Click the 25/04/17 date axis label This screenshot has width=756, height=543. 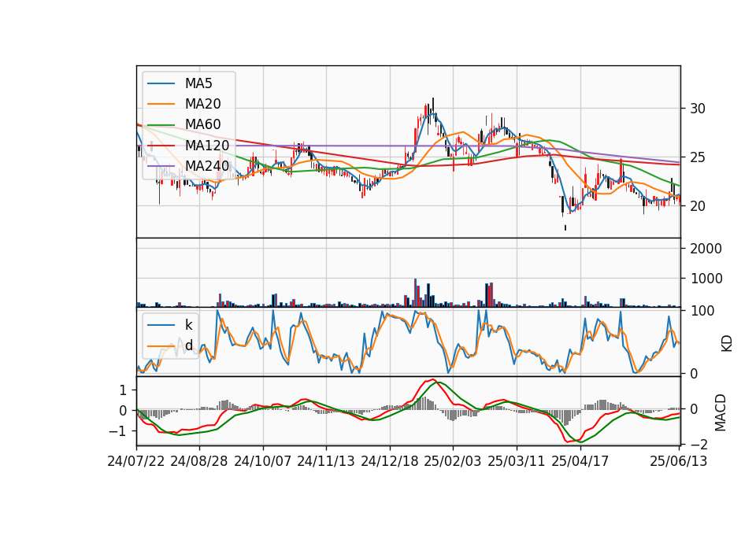point(580,461)
